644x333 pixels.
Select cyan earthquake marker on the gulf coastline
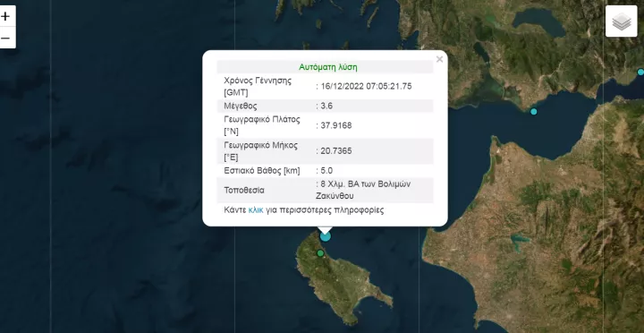[533, 111]
